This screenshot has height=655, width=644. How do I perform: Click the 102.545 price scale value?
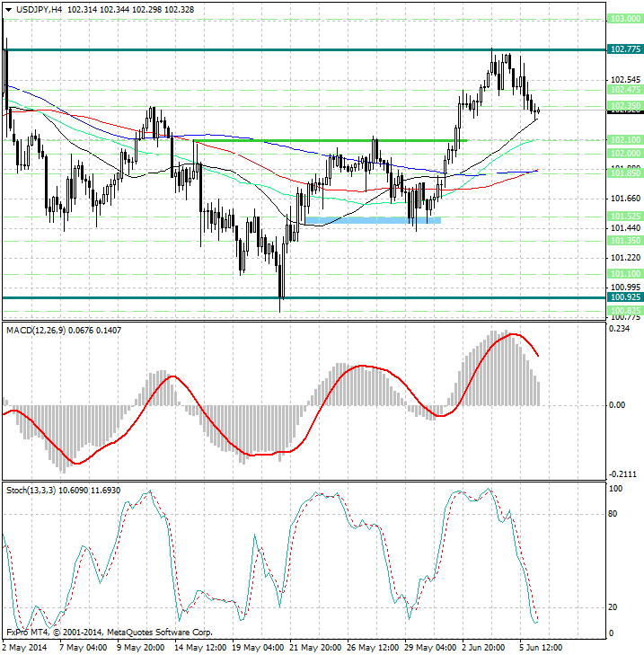[625, 79]
